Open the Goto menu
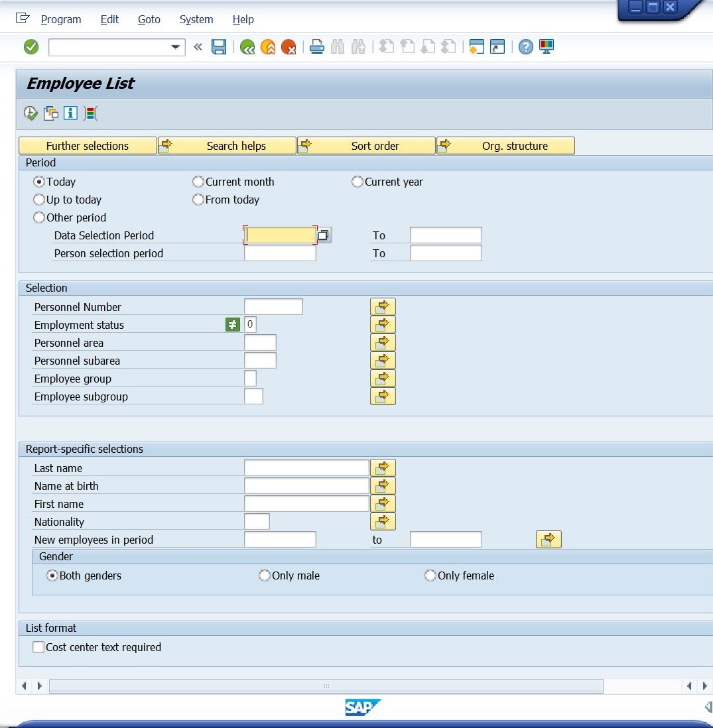Viewport: 713px width, 728px height. click(149, 19)
